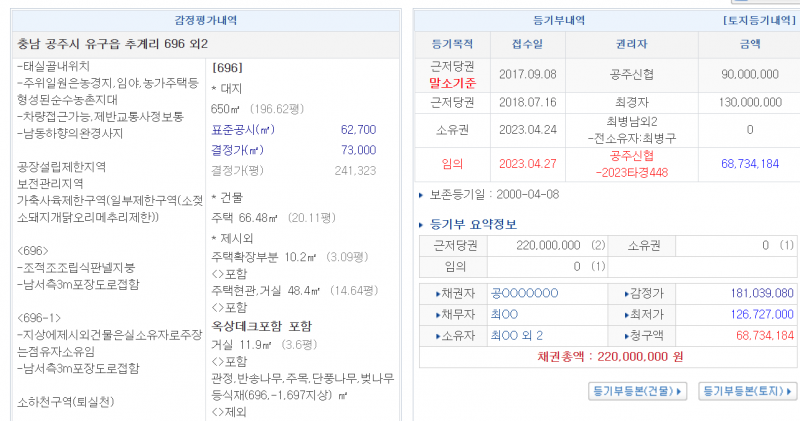Open the 등기부등본(건물) document button
Image resolution: width=800 pixels, height=421 pixels.
click(x=637, y=391)
